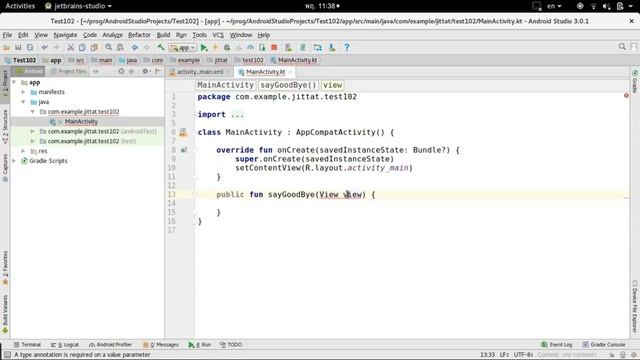The height and width of the screenshot is (360, 640).
Task: Open the AVD Manager icon
Action: [289, 48]
